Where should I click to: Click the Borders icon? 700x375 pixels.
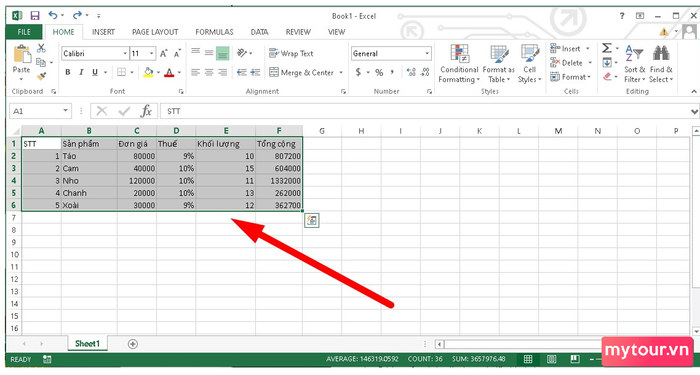121,72
